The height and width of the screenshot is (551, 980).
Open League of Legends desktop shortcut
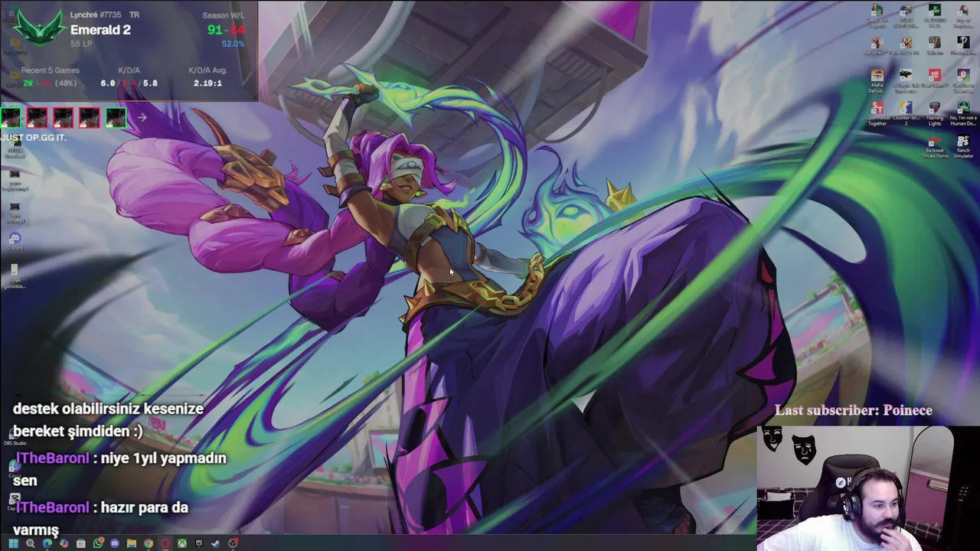click(x=877, y=15)
